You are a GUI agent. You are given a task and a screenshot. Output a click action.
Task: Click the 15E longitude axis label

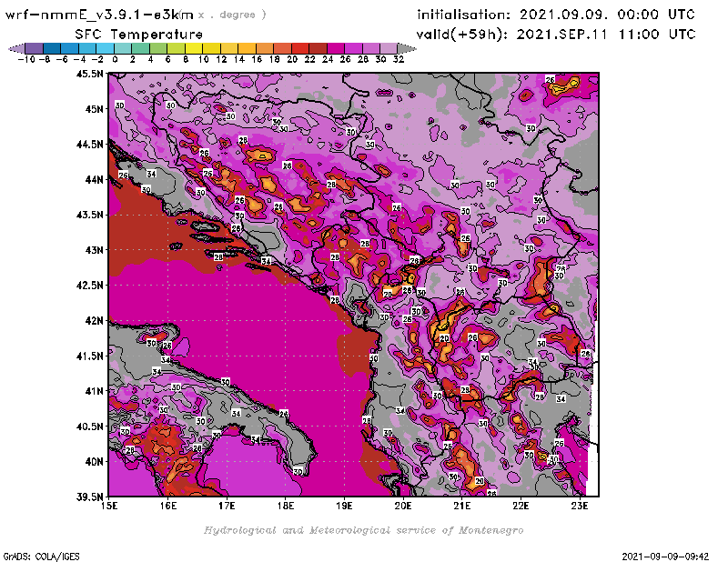click(109, 506)
